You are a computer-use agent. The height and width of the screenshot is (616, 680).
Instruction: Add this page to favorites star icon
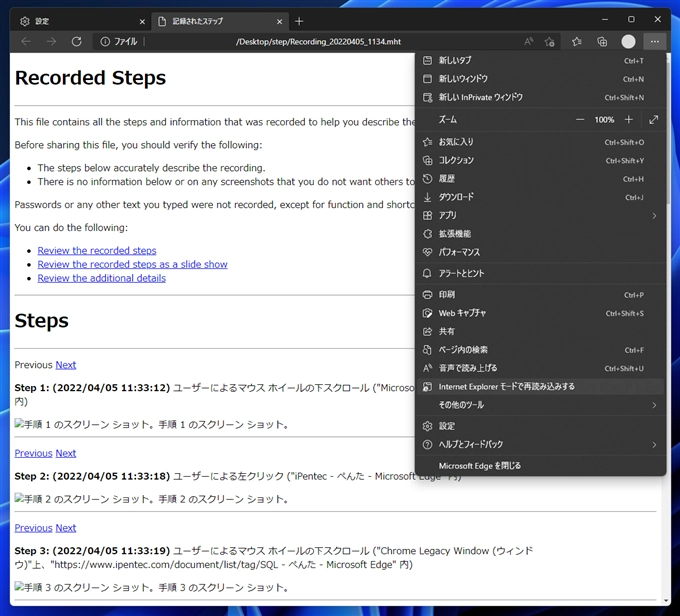click(x=550, y=42)
